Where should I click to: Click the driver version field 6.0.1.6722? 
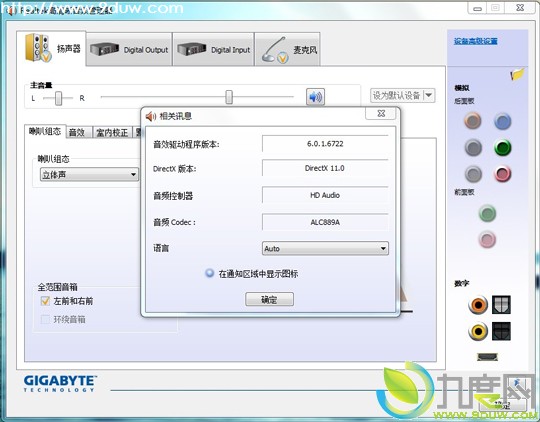coord(325,144)
